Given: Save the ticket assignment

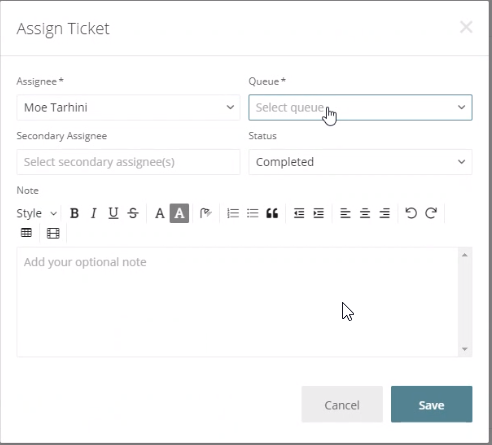Looking at the screenshot, I should coord(432,404).
